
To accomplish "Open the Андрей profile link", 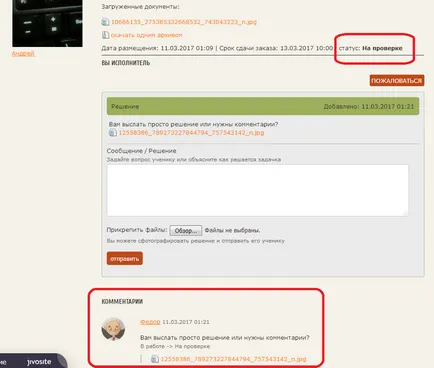I will tap(23, 53).
